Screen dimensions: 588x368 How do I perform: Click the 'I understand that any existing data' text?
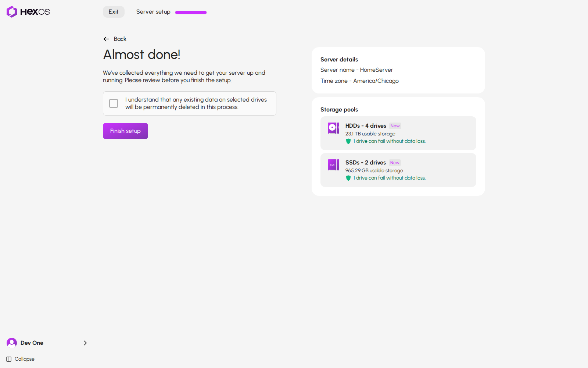pyautogui.click(x=196, y=103)
